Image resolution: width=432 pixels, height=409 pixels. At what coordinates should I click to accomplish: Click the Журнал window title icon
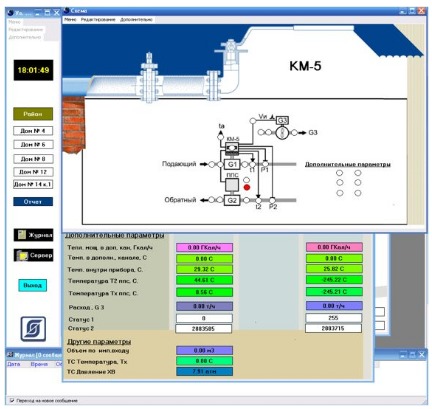[10, 355]
